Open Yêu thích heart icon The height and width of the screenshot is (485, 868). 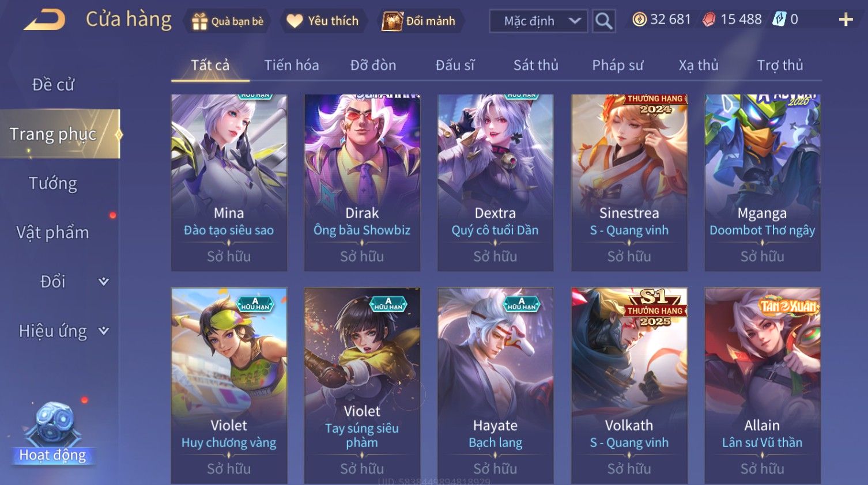295,21
